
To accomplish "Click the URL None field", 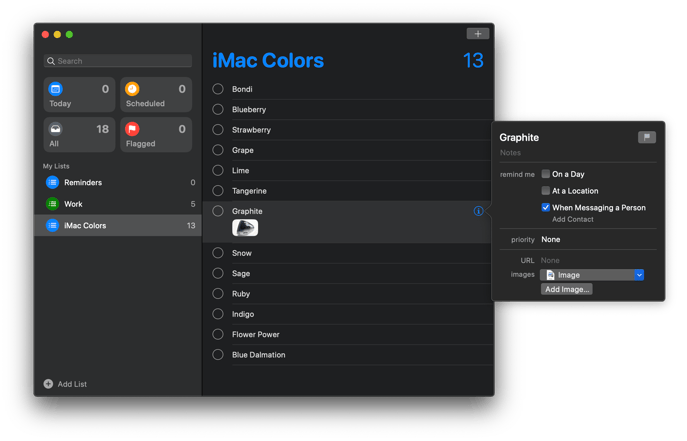I will (550, 261).
